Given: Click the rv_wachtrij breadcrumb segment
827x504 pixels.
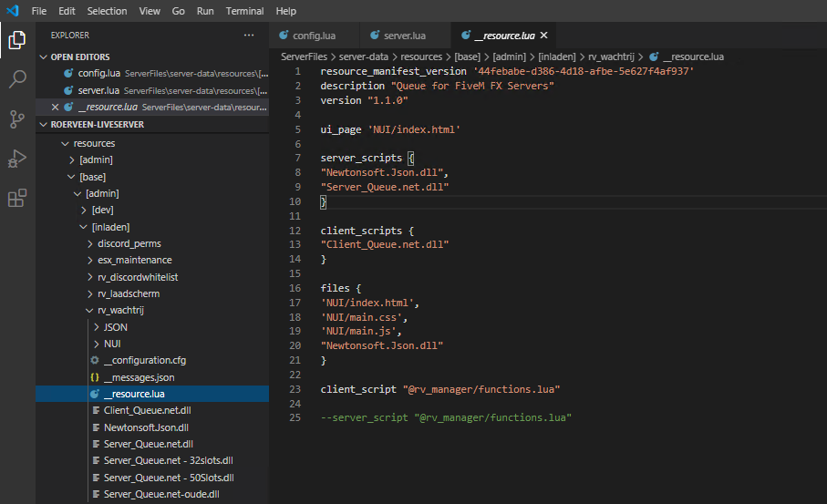Looking at the screenshot, I should (611, 57).
